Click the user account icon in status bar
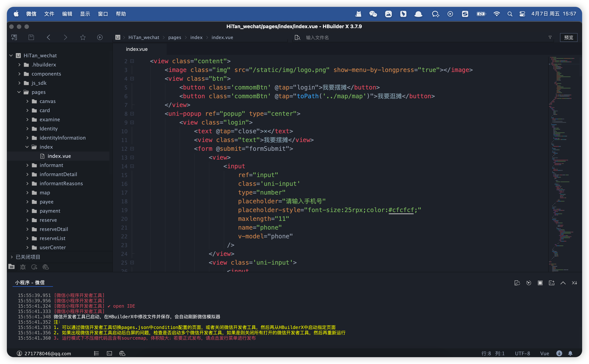Image resolution: width=589 pixels, height=364 pixels. click(x=19, y=353)
